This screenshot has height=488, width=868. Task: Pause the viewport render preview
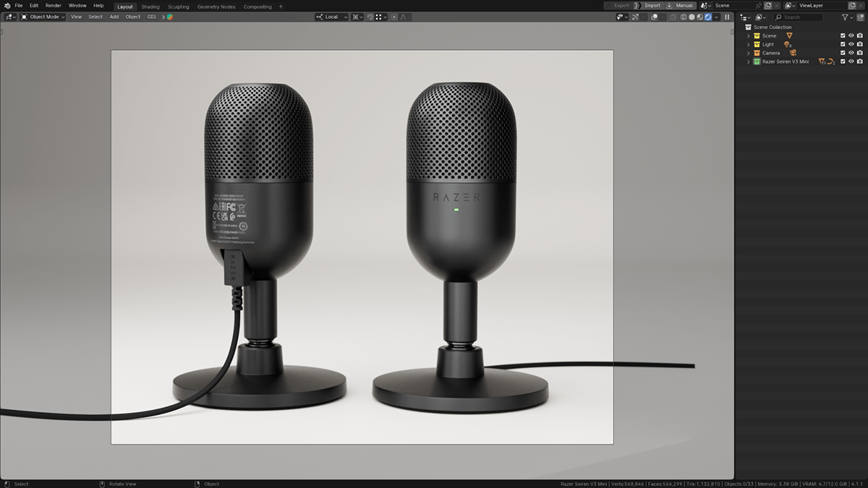(x=727, y=17)
